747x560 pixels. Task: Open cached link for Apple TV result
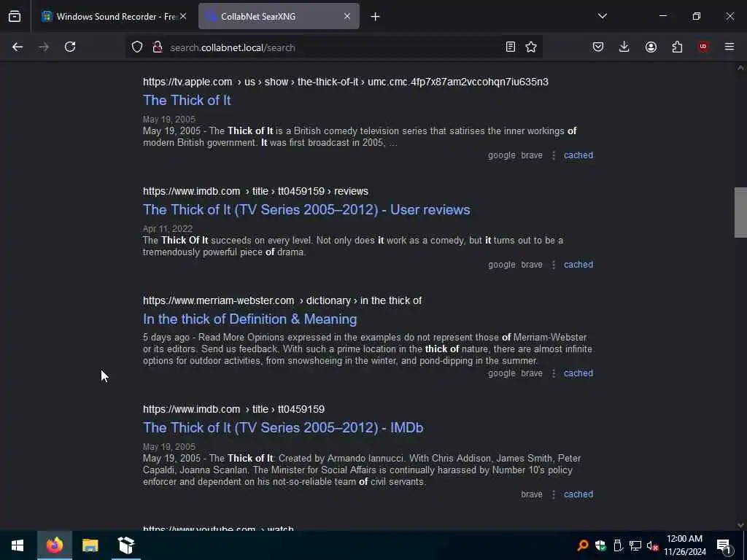(x=578, y=155)
